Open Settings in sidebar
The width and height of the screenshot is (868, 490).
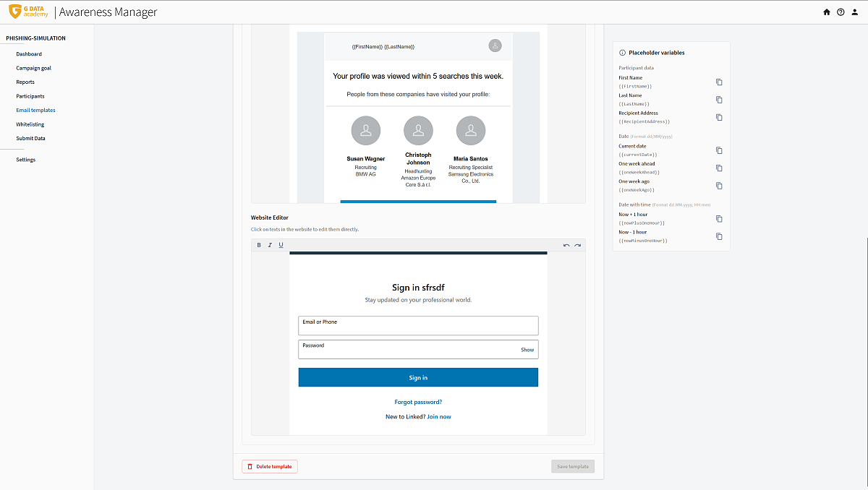point(26,160)
